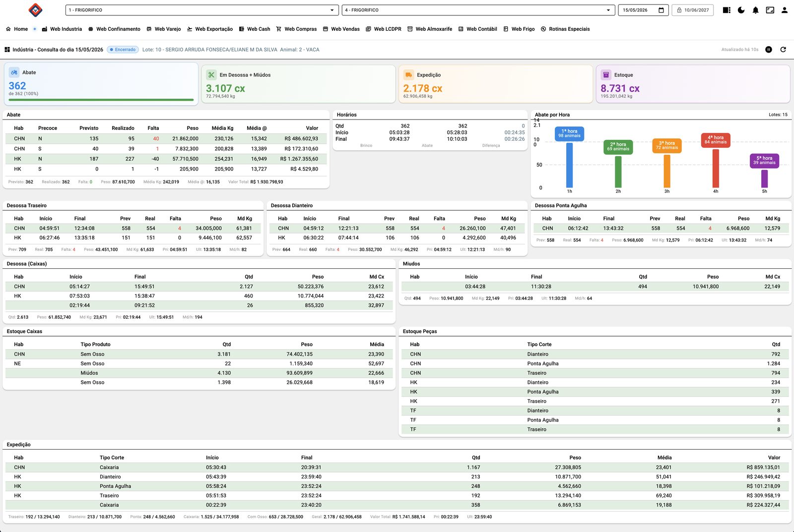Click the green 2ª hora 69 animais label

[618, 147]
